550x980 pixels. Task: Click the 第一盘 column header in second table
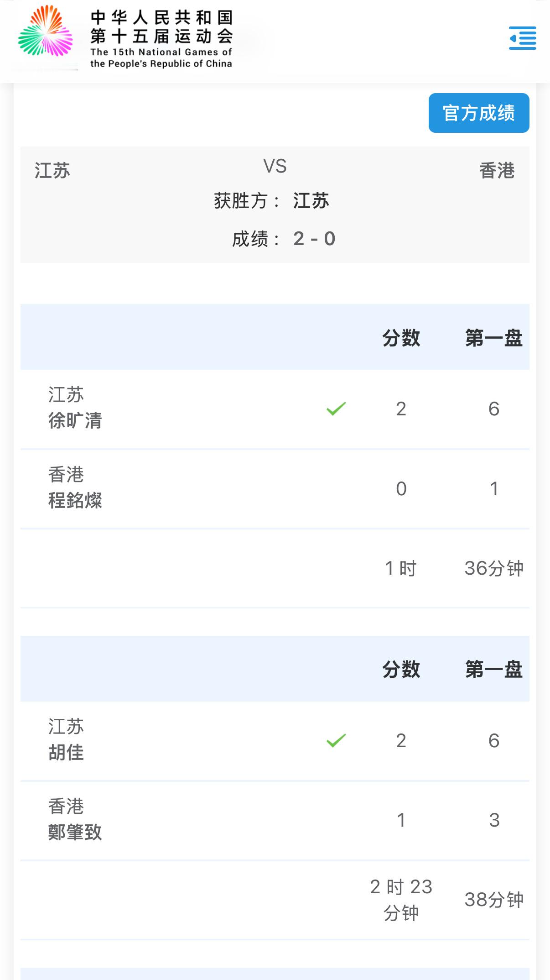tap(494, 670)
